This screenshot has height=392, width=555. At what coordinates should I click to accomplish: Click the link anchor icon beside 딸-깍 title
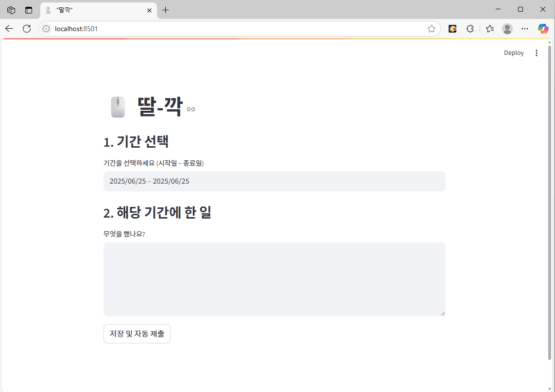tap(191, 109)
